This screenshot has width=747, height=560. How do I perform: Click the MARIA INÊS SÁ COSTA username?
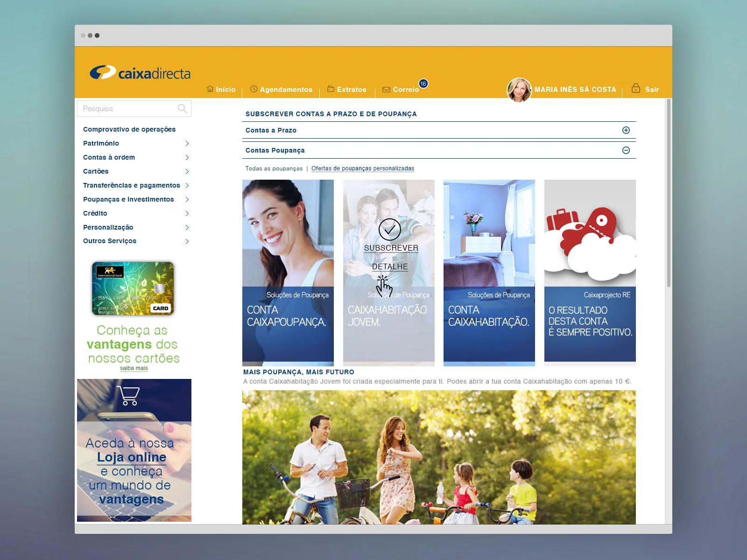click(575, 90)
